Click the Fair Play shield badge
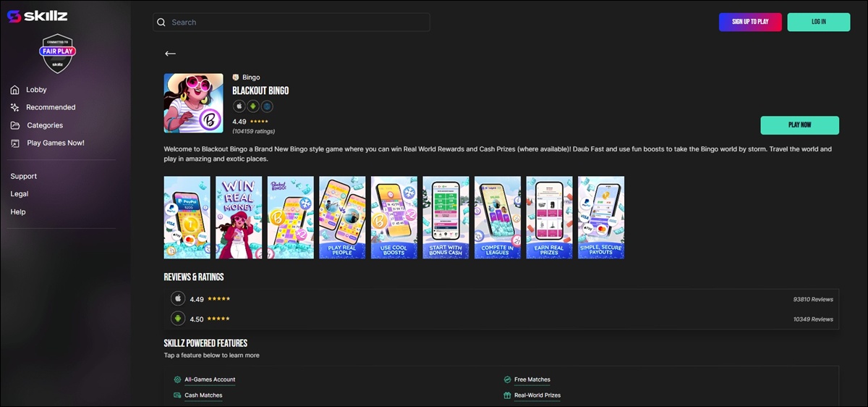 (x=57, y=53)
